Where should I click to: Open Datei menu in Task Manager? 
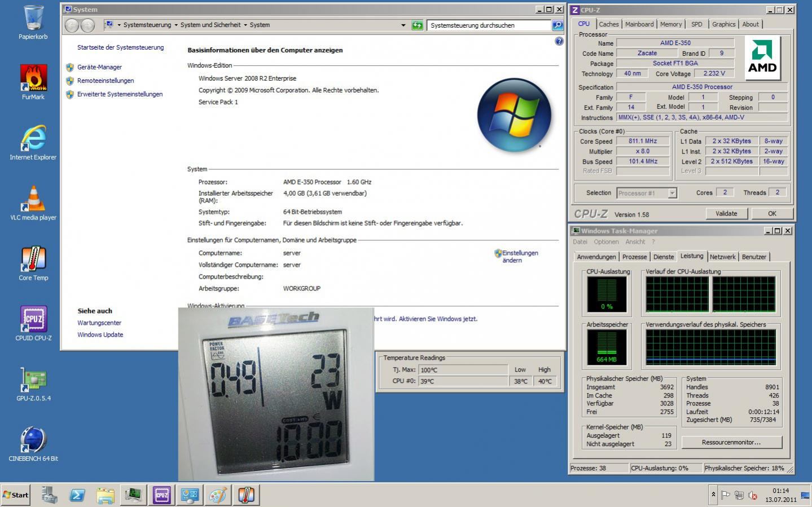[x=580, y=242]
